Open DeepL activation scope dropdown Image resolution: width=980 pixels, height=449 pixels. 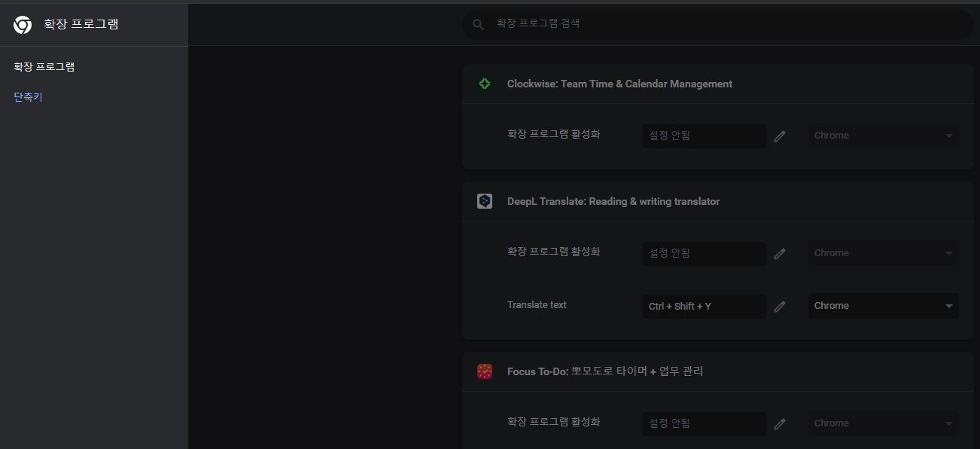[x=884, y=253]
